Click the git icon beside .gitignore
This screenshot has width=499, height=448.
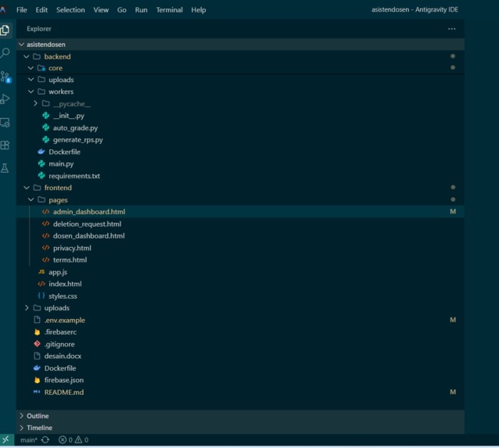[38, 344]
